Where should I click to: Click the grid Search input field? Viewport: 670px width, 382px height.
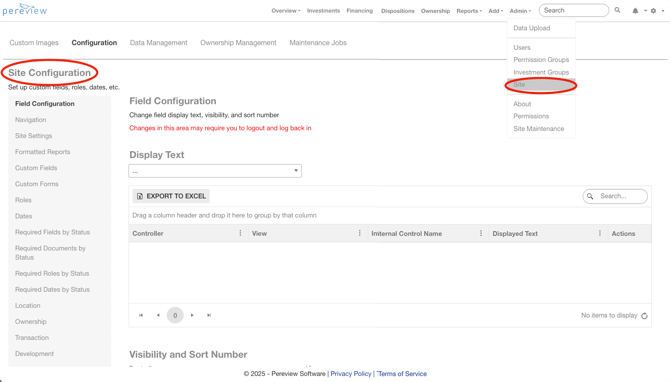pos(615,196)
